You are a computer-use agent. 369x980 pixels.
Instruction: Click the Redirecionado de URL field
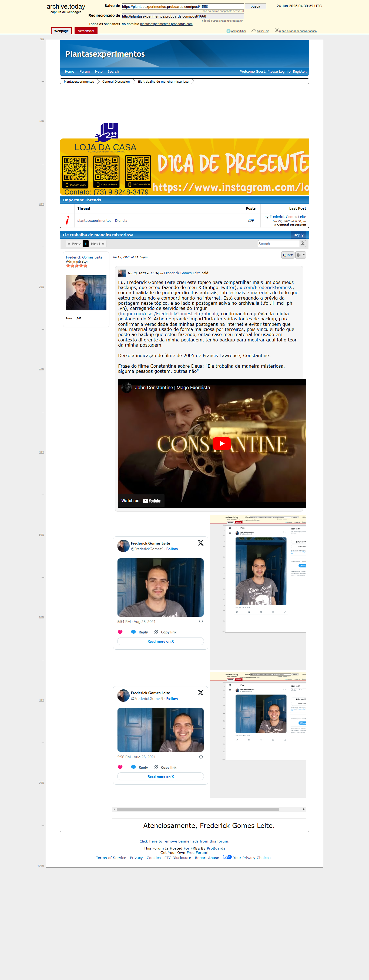click(x=183, y=16)
